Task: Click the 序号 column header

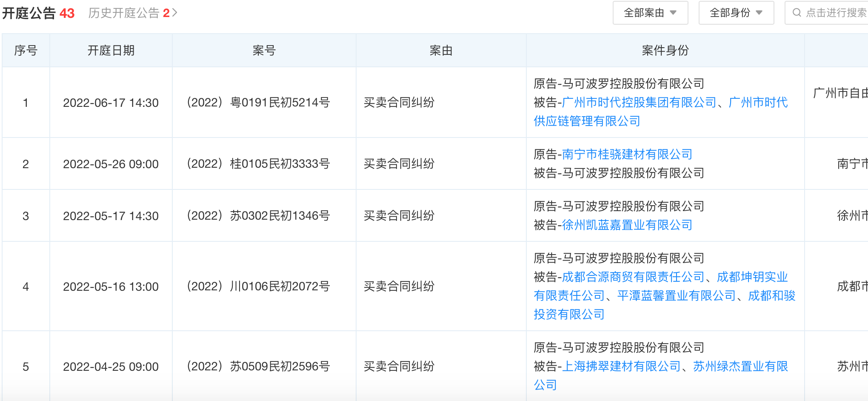Action: 26,51
